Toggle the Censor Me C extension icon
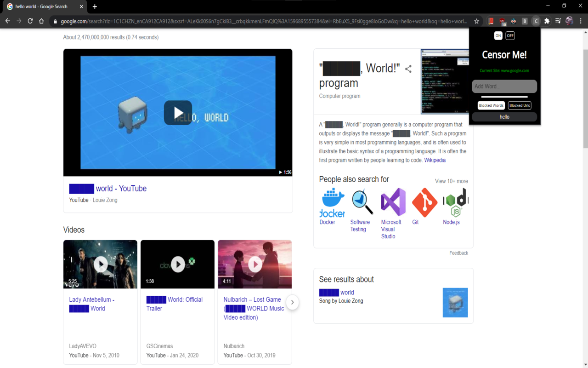Image resolution: width=588 pixels, height=368 pixels. pyautogui.click(x=536, y=21)
